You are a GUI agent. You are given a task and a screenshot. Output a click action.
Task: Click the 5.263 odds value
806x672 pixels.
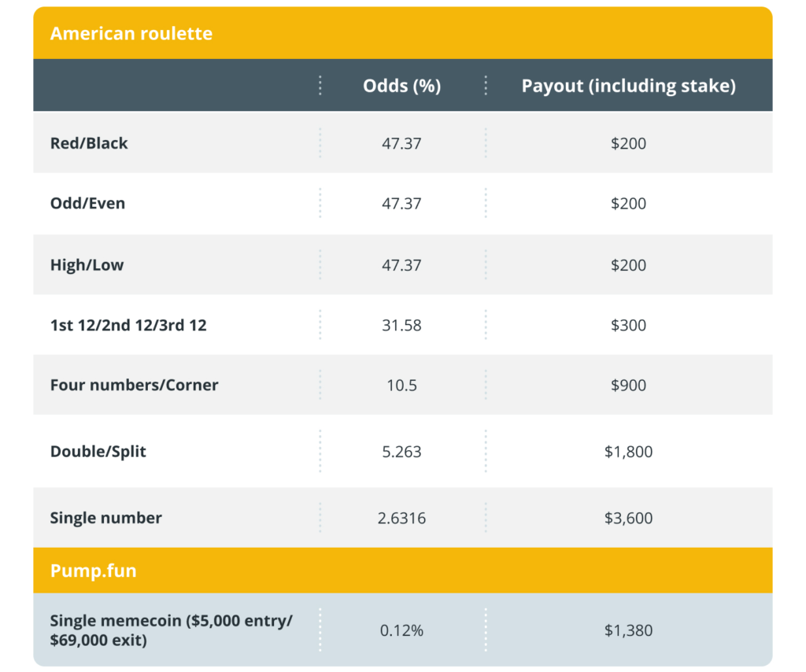(x=401, y=452)
